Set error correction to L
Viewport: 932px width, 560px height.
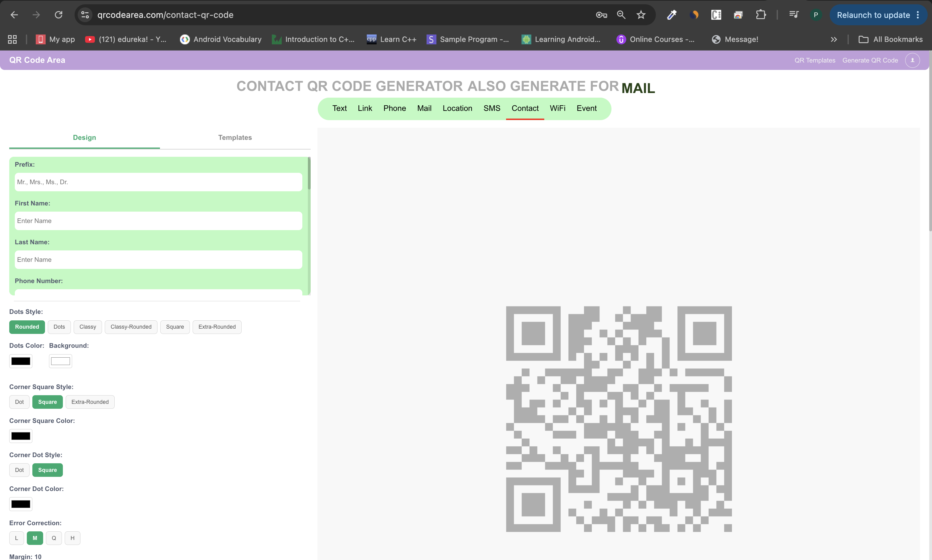[17, 538]
